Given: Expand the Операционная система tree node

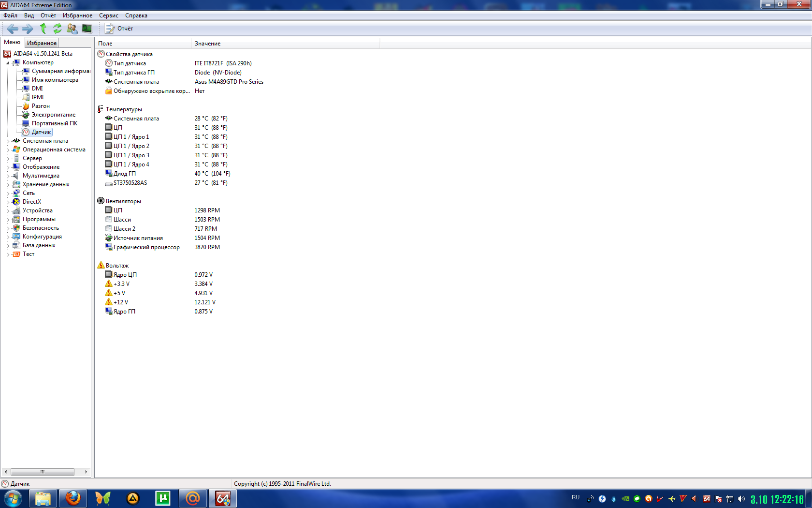Looking at the screenshot, I should pyautogui.click(x=8, y=150).
